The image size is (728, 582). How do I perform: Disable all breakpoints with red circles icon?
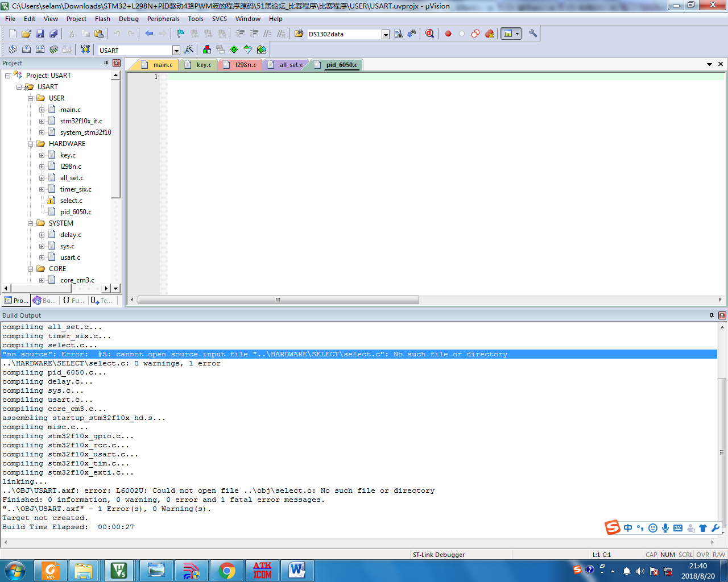pos(475,34)
